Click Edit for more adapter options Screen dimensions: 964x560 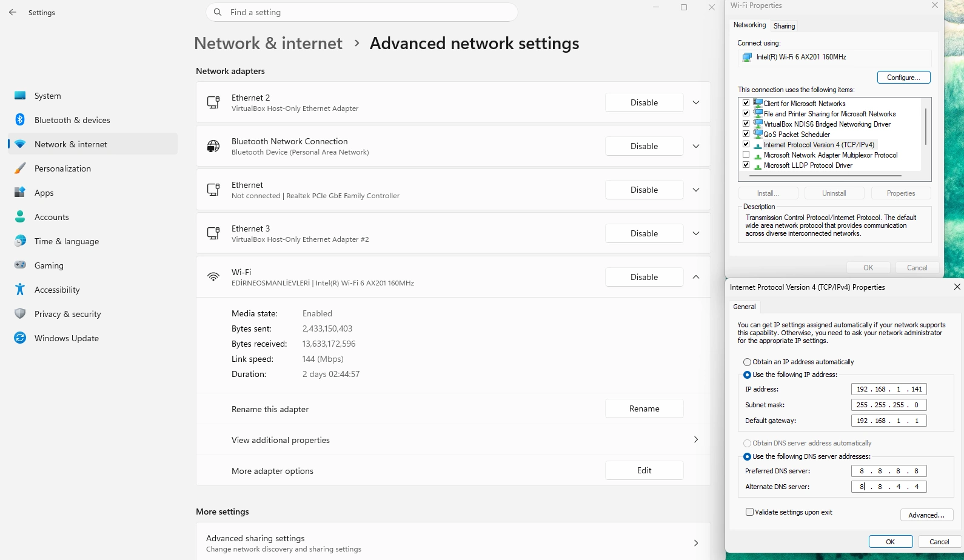click(644, 470)
